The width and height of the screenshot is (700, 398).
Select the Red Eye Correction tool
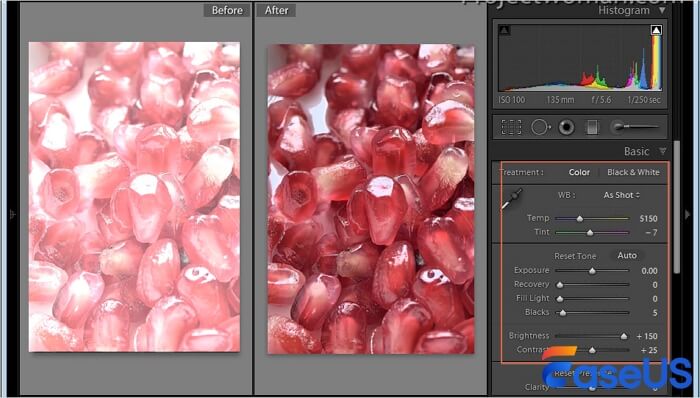pyautogui.click(x=566, y=127)
